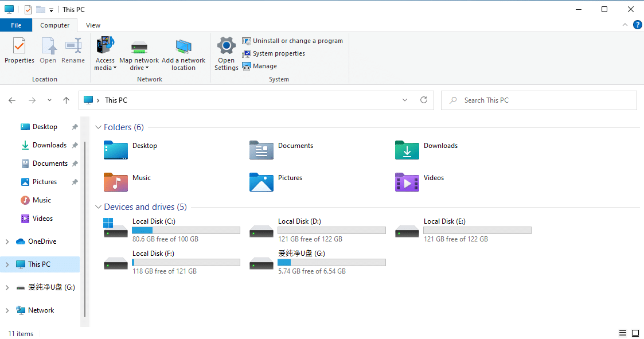The width and height of the screenshot is (644, 339).
Task: Go forward with the right arrow
Action: 32,100
